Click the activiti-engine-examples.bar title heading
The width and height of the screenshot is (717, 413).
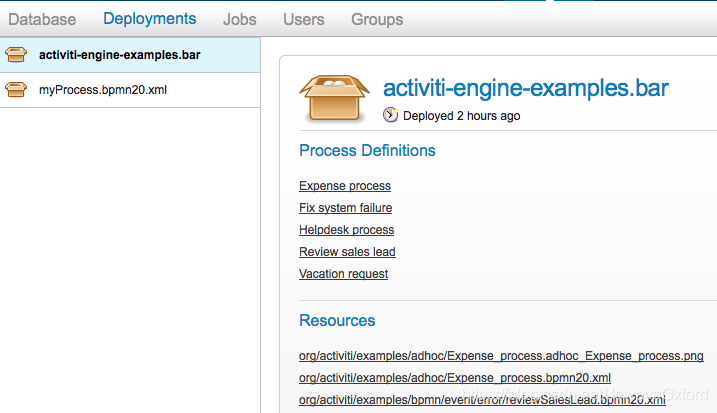(526, 88)
